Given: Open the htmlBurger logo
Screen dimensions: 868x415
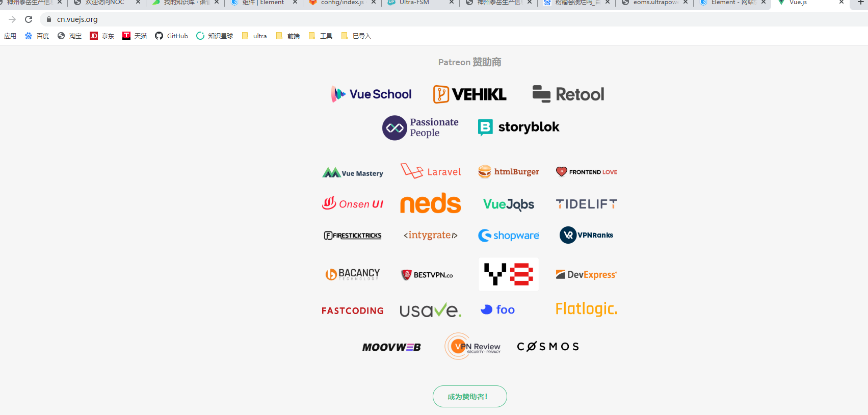Looking at the screenshot, I should pyautogui.click(x=509, y=172).
